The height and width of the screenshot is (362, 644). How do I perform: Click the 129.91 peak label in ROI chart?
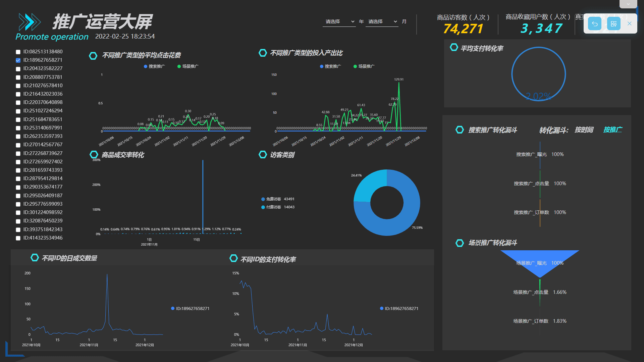click(x=399, y=80)
